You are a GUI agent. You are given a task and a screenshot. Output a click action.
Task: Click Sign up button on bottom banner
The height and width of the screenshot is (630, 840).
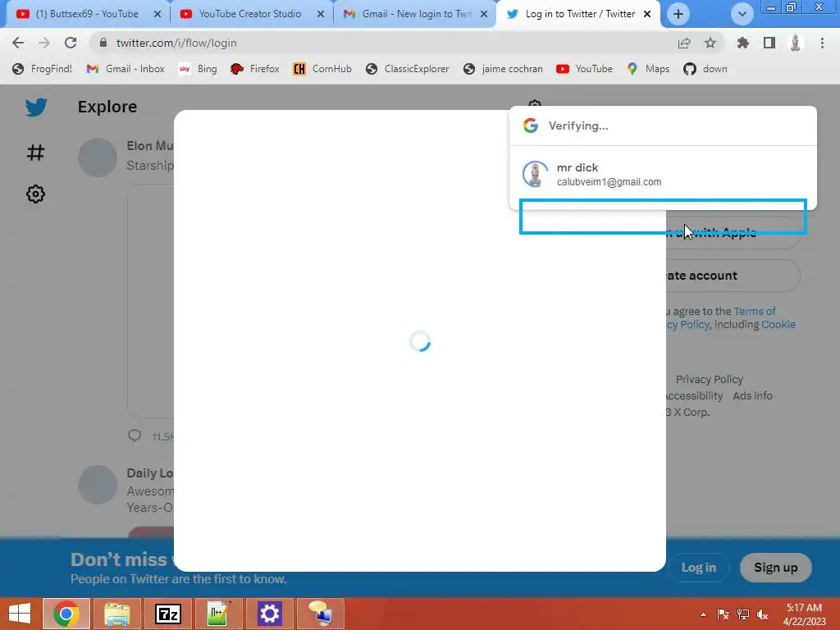776,568
